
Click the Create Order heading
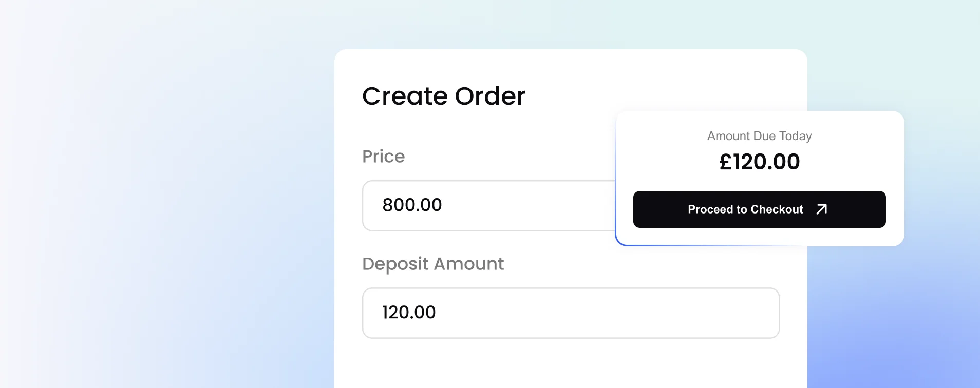pos(444,96)
